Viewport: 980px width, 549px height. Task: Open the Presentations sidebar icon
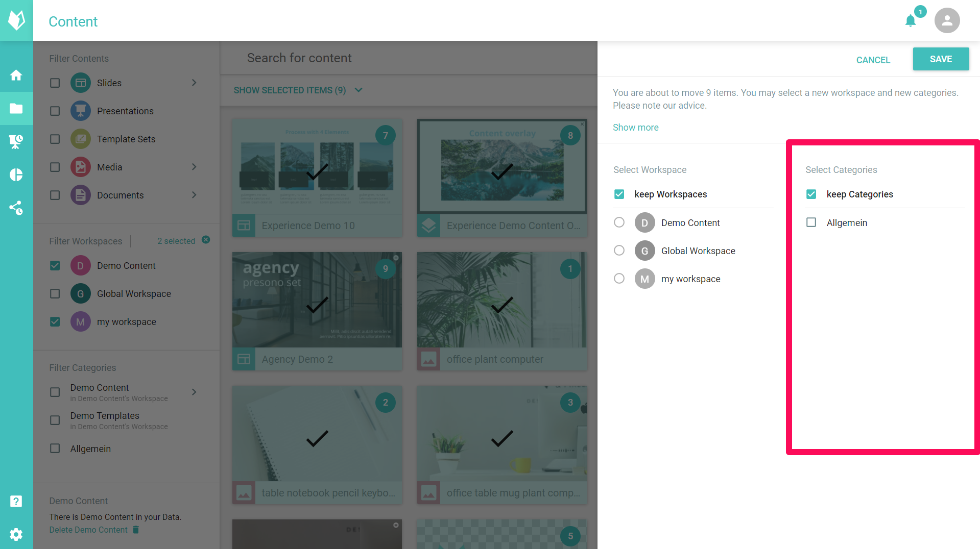pos(16,142)
